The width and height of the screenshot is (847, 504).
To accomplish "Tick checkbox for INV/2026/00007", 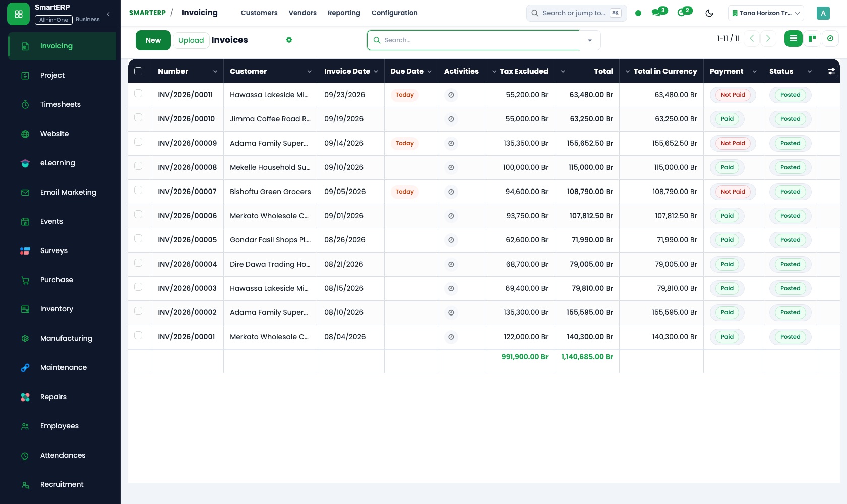I will 138,190.
